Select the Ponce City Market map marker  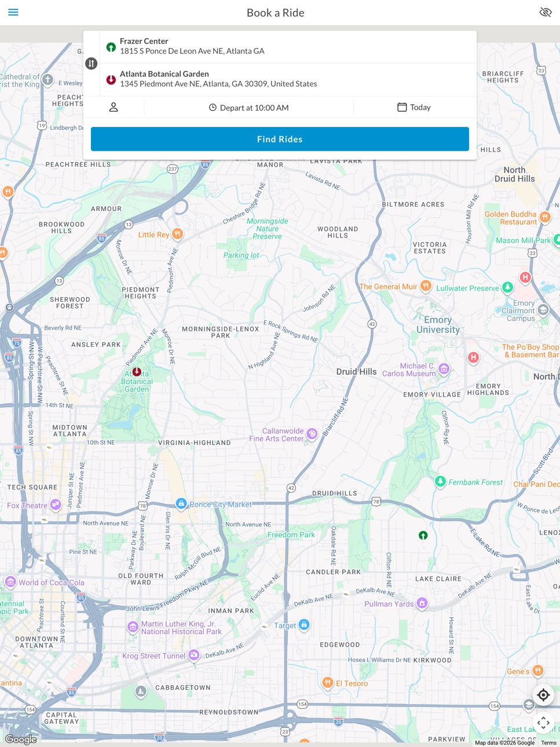tap(181, 504)
